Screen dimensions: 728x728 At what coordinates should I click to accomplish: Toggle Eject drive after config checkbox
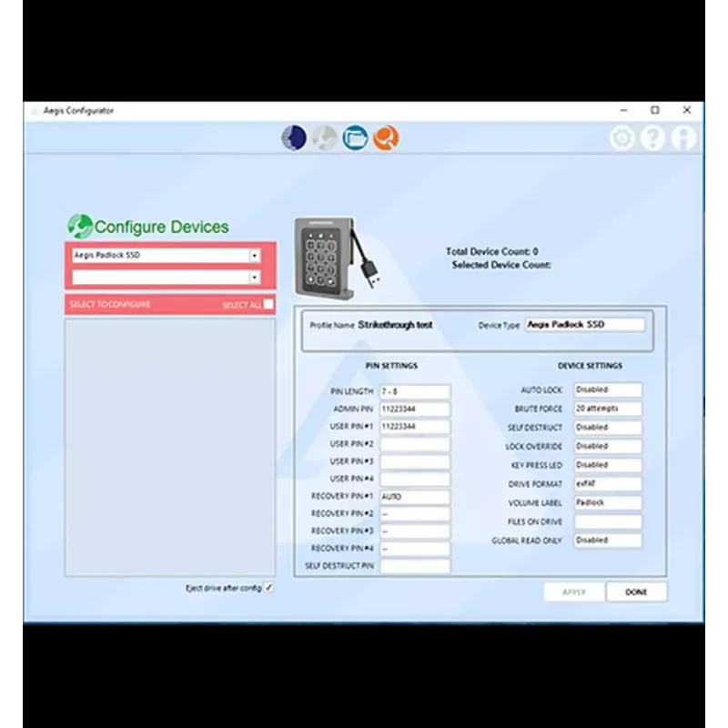[x=268, y=587]
